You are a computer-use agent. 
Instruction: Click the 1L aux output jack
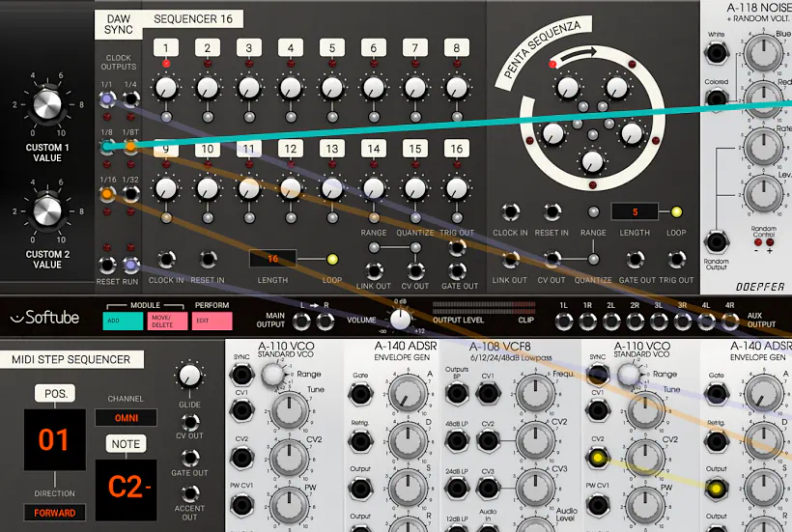[x=564, y=322]
